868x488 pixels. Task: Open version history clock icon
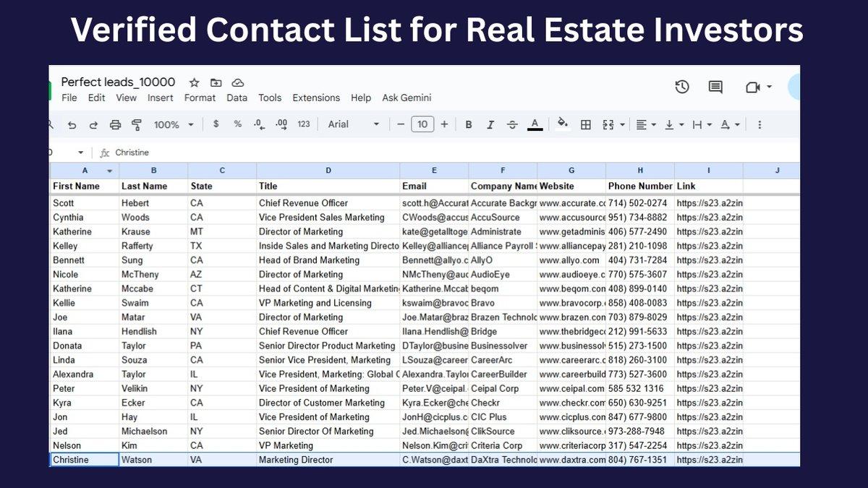point(682,87)
